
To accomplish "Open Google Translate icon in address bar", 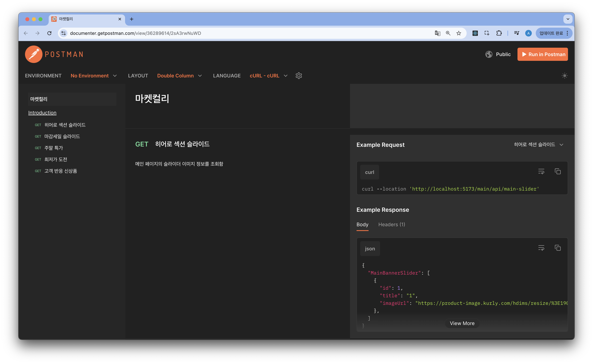I will pos(437,33).
